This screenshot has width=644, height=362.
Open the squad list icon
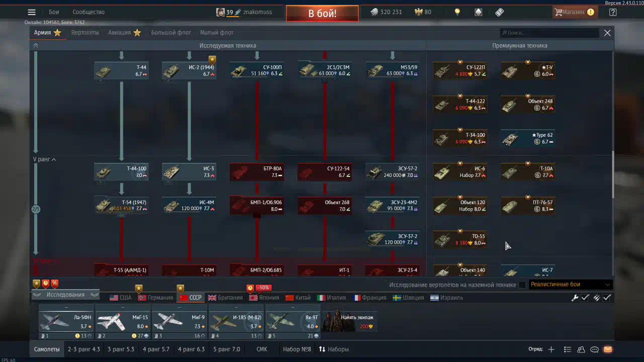coord(568,349)
